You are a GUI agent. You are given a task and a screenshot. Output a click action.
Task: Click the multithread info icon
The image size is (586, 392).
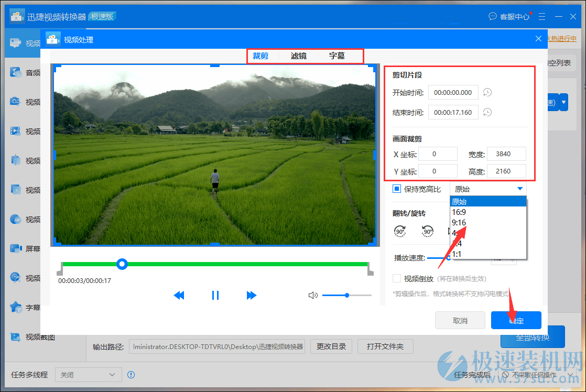131,374
